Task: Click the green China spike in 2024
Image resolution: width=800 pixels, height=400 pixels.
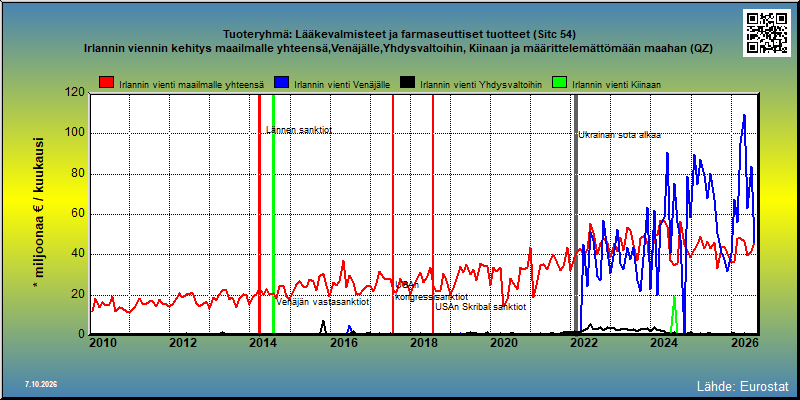Action: coord(674,315)
